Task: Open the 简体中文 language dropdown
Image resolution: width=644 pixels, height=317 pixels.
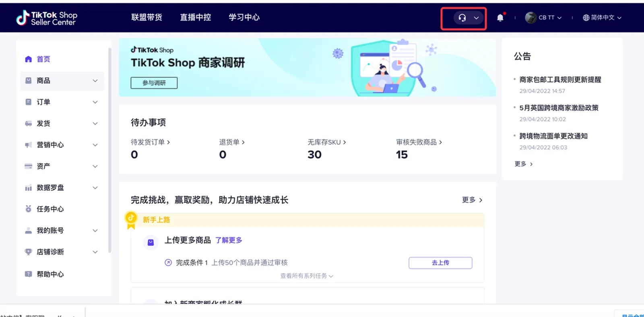Action: tap(602, 18)
